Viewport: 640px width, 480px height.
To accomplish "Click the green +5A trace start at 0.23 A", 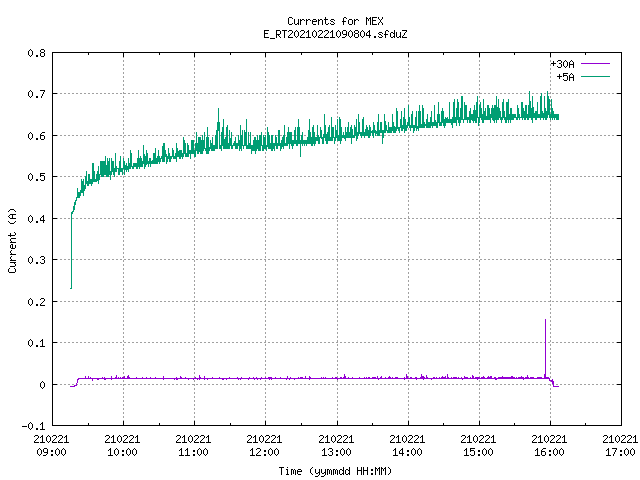I will click(x=71, y=288).
